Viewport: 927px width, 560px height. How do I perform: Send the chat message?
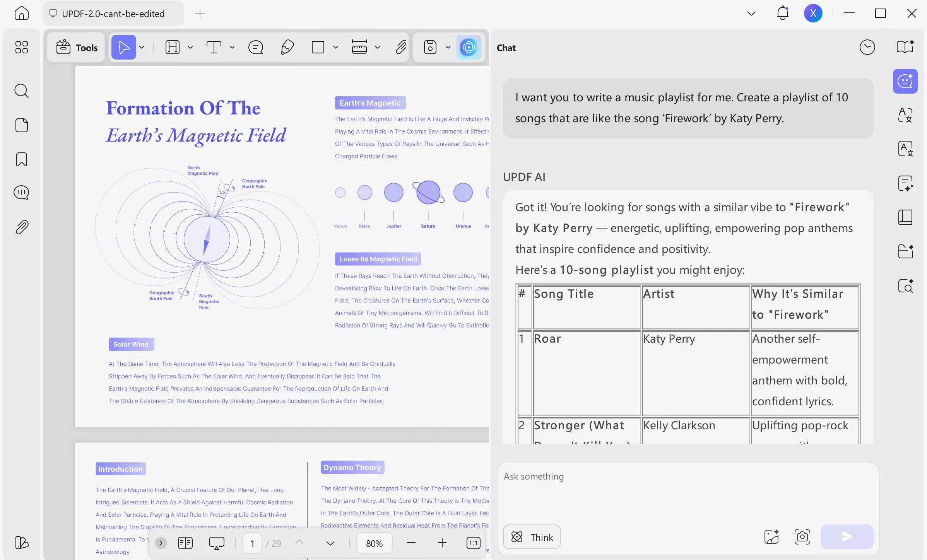click(x=847, y=537)
